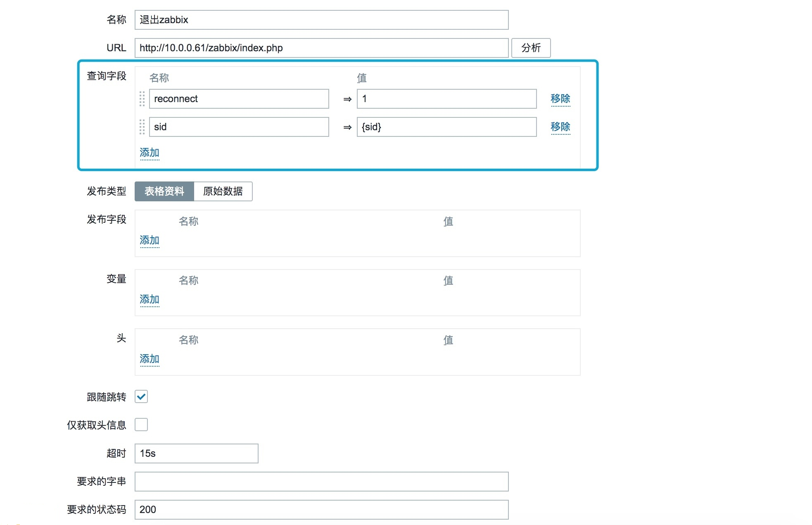812x525 pixels.
Task: Edit the value field containing 1
Action: point(447,99)
